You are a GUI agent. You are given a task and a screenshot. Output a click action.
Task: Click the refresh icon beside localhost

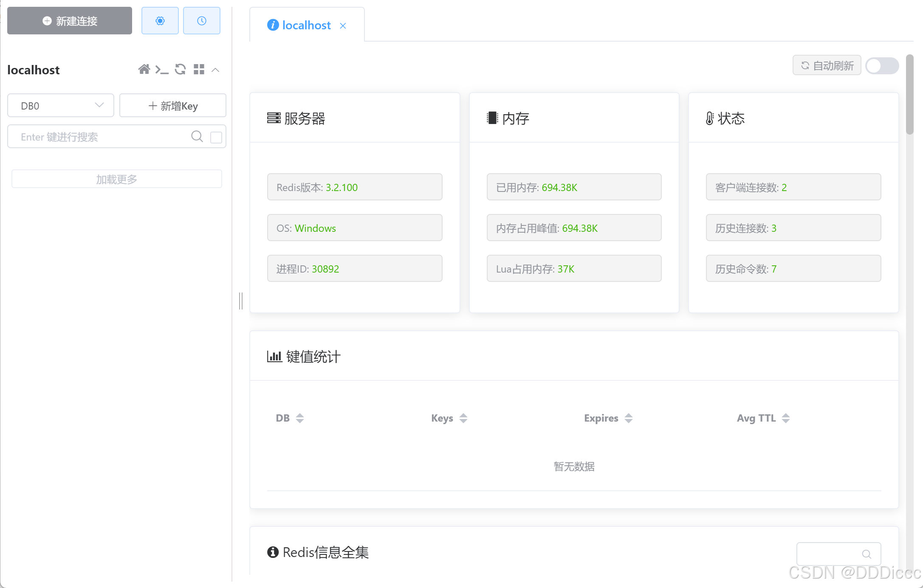[x=181, y=69]
